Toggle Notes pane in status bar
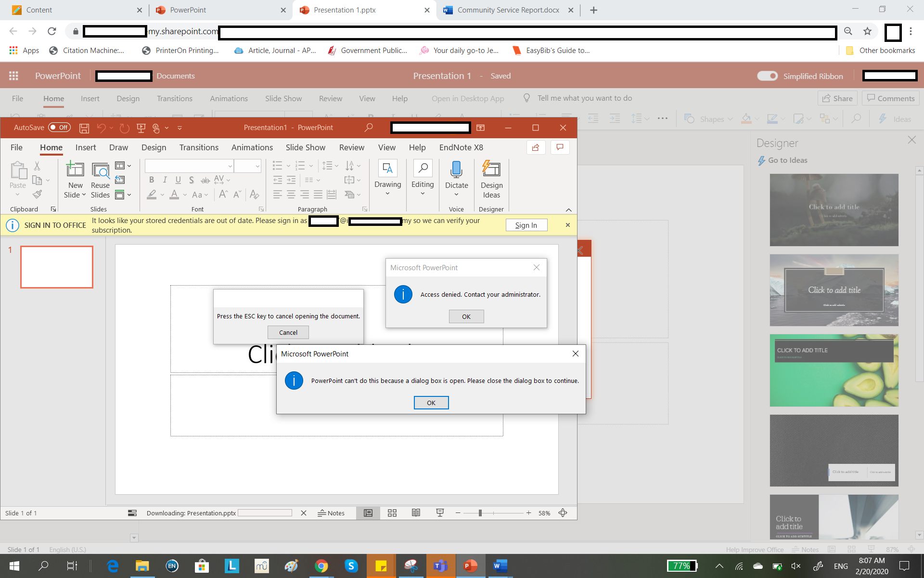This screenshot has width=924, height=578. coord(331,513)
